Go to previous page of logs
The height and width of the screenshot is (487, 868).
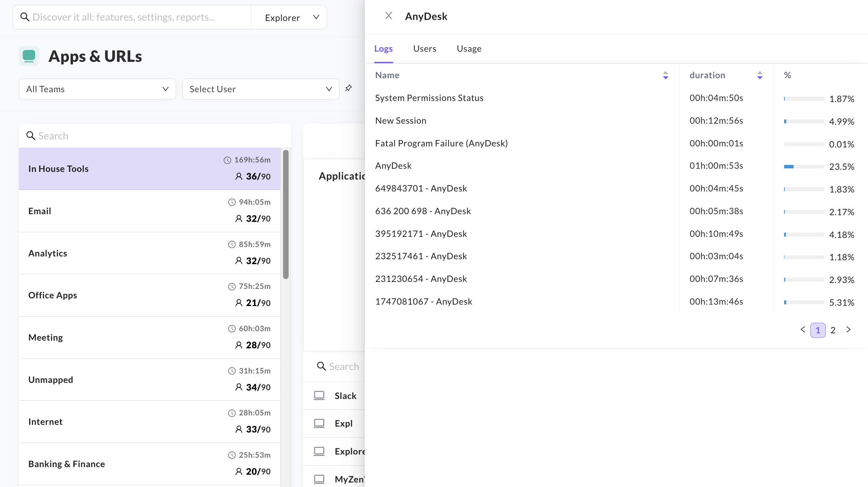tap(803, 329)
